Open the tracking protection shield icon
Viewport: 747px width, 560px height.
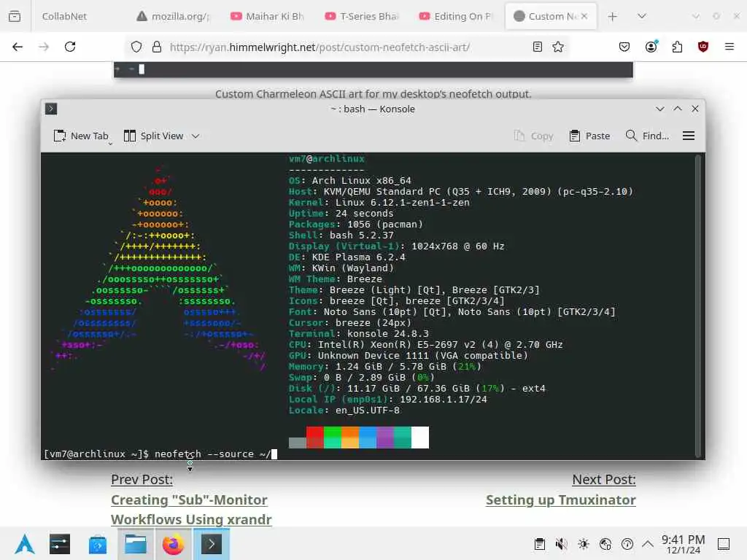[136, 47]
